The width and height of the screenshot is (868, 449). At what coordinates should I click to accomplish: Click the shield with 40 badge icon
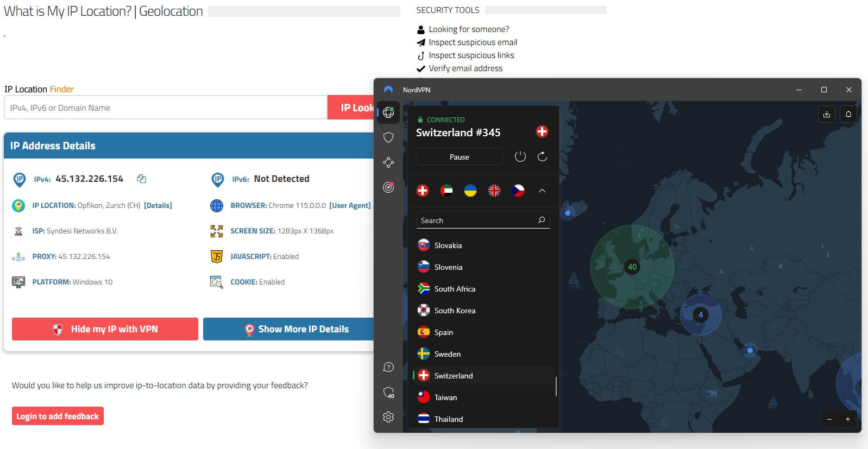click(388, 392)
